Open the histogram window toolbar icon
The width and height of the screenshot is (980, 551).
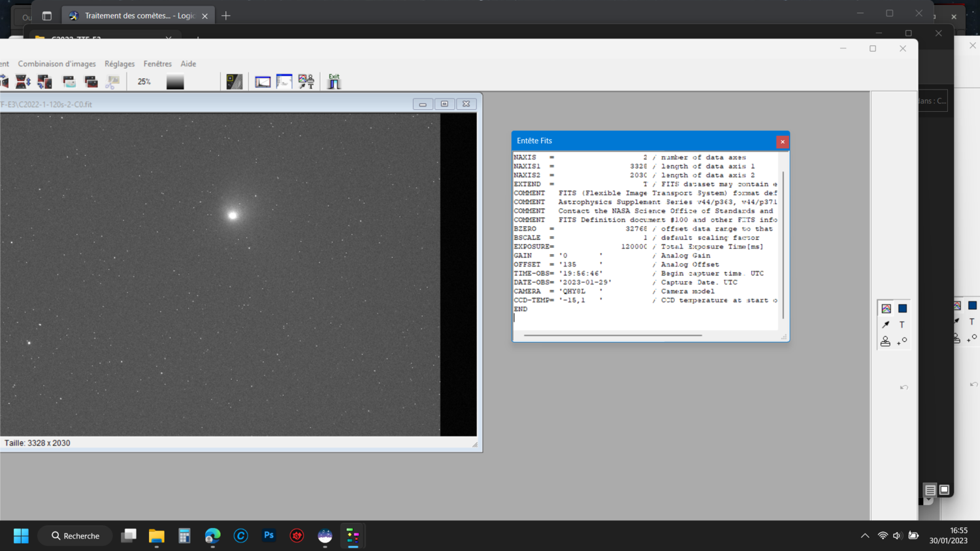[x=263, y=82]
